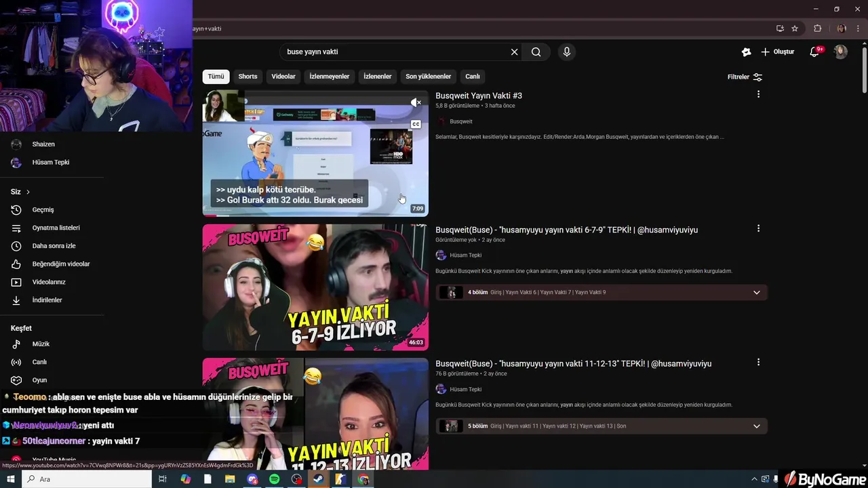Select the Canlı filter chip
Viewport: 868px width, 488px height.
[473, 77]
